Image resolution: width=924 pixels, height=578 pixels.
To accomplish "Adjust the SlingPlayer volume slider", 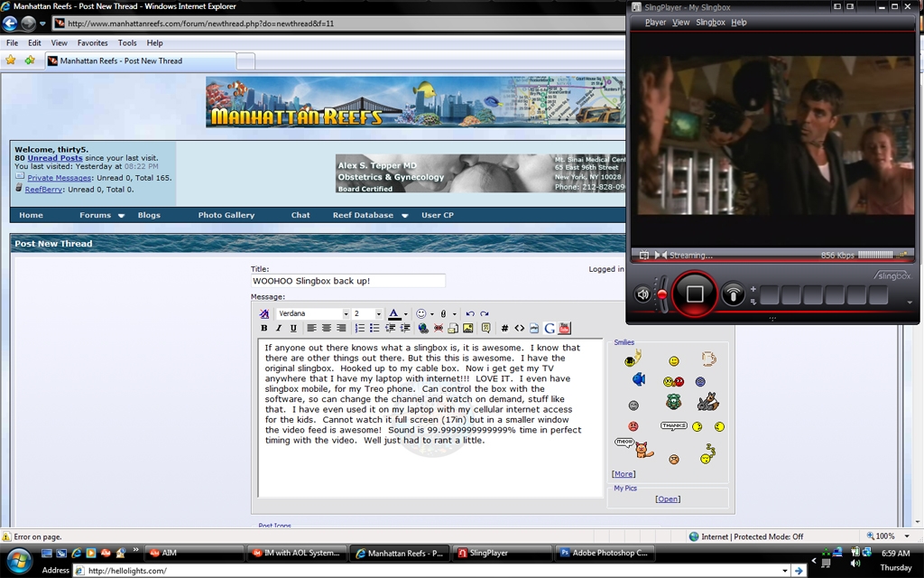I will point(663,294).
